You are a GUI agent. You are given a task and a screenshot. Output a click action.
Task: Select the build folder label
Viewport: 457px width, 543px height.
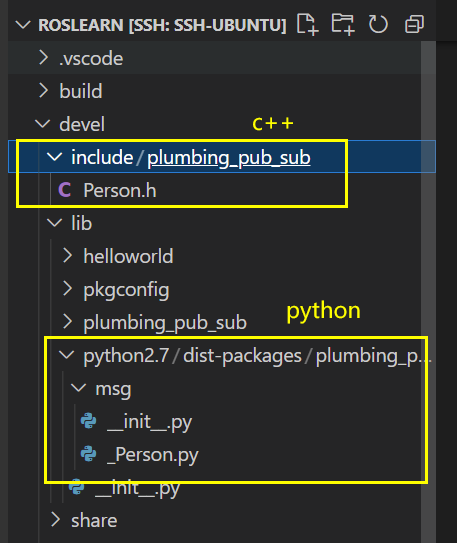81,91
